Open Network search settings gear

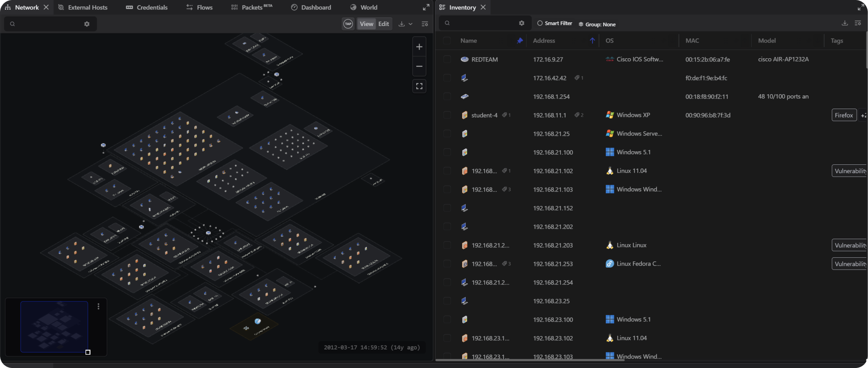(87, 24)
